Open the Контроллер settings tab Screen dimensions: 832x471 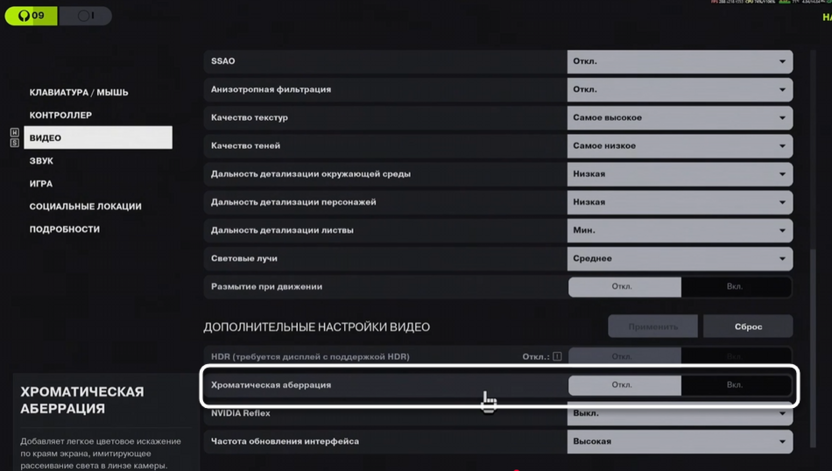[61, 115]
